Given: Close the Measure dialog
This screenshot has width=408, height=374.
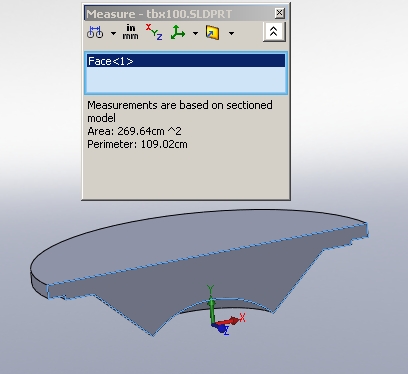Looking at the screenshot, I should (279, 13).
